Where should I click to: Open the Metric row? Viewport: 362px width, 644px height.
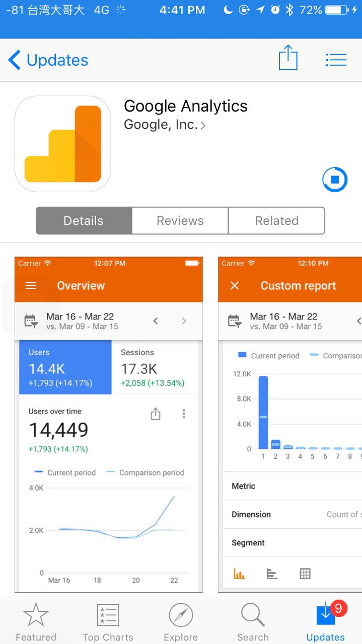coord(293,486)
